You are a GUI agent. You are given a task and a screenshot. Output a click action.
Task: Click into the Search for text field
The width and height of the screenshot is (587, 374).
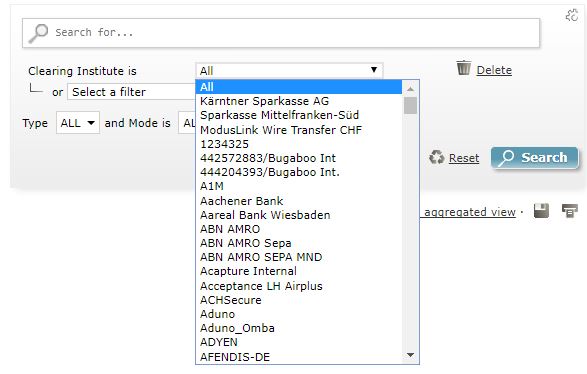point(281,33)
